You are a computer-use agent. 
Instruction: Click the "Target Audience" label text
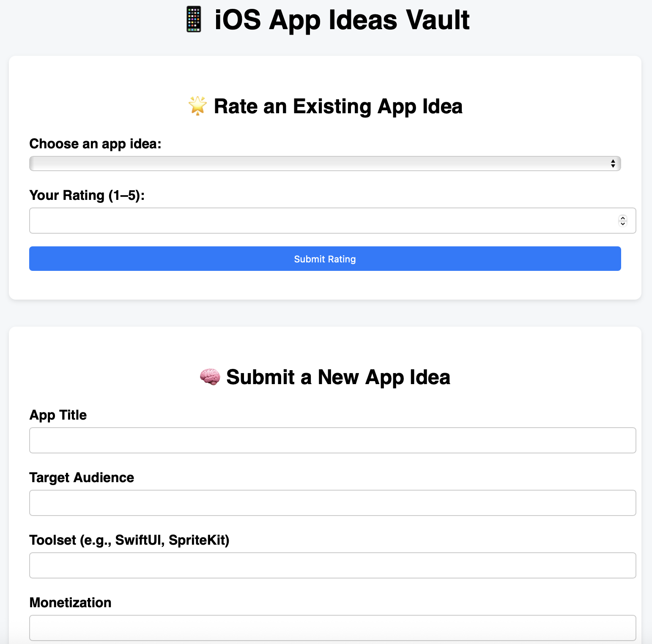pos(82,478)
